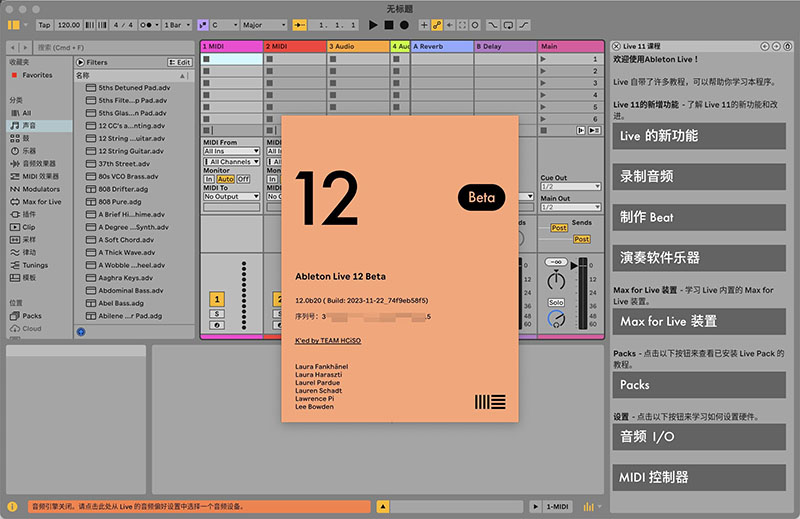Click the transport Play button
This screenshot has width=800, height=519.
point(373,25)
